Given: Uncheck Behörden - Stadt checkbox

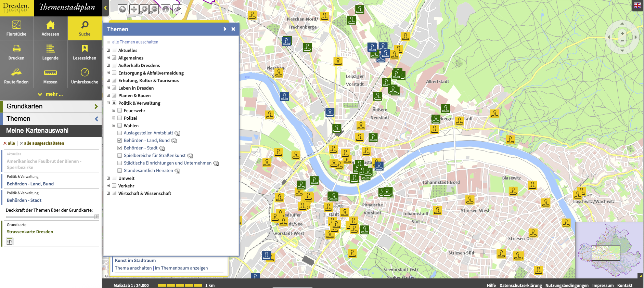Looking at the screenshot, I should [120, 148].
